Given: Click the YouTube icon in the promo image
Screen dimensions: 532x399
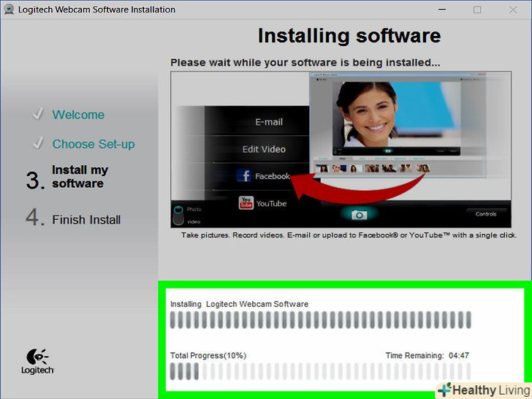Looking at the screenshot, I should tap(246, 203).
